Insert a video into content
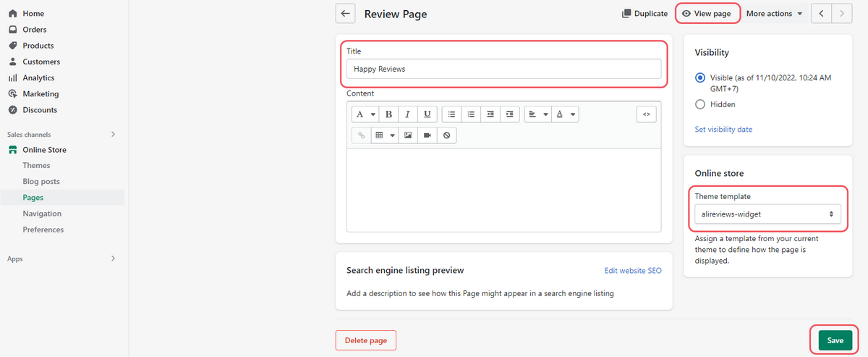Viewport: 868px width, 357px height. pos(427,135)
